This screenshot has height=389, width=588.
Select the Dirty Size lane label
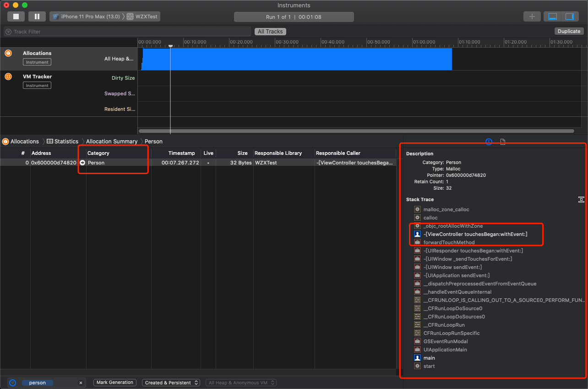[123, 78]
